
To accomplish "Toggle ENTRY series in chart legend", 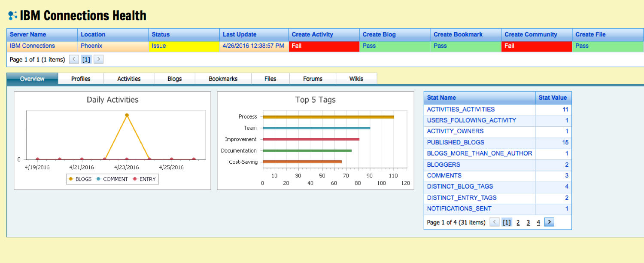I will tap(144, 179).
